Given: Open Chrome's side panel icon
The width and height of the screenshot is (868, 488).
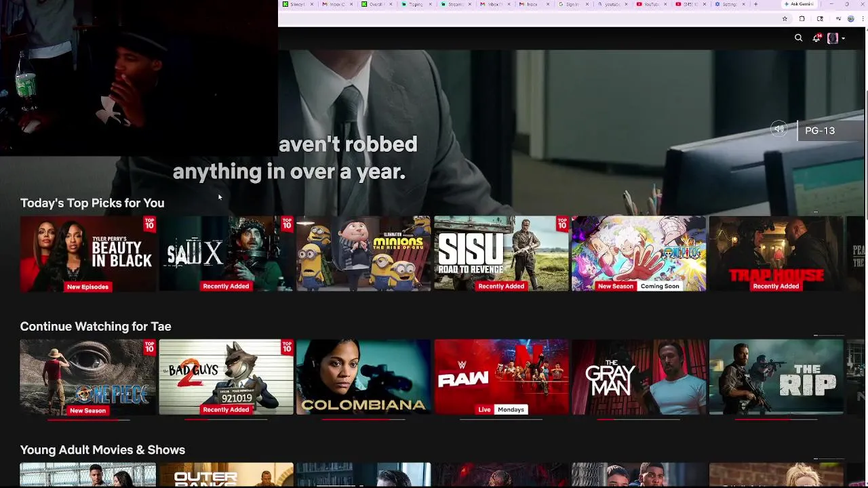Looking at the screenshot, I should pos(820,19).
